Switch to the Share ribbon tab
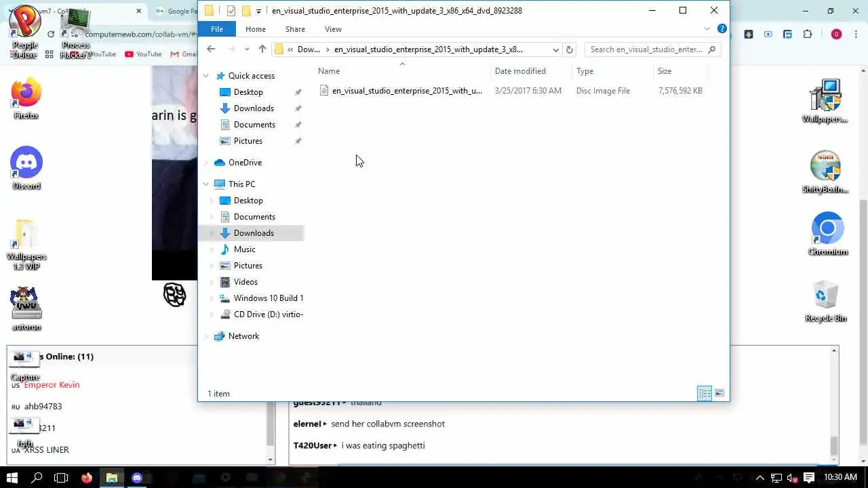This screenshot has width=868, height=488. click(x=295, y=29)
